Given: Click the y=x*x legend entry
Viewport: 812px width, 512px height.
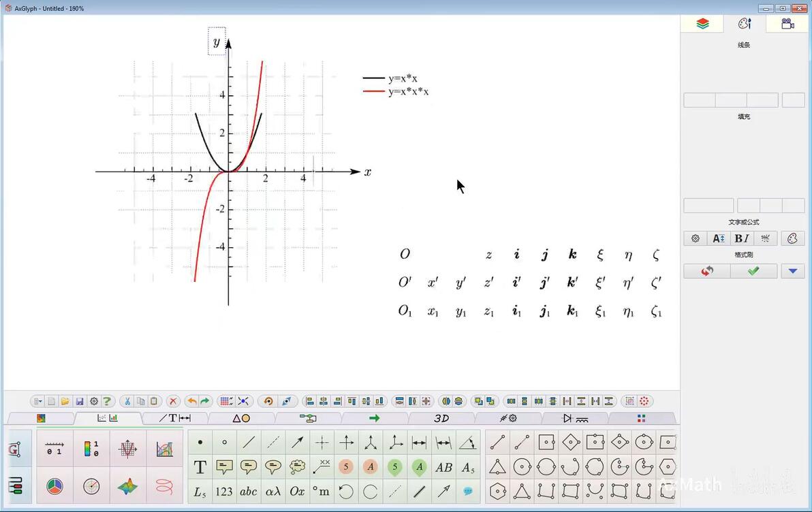Looking at the screenshot, I should point(390,78).
